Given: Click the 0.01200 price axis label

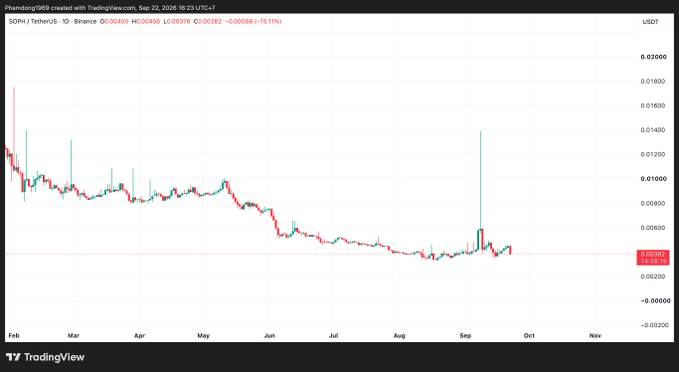Looking at the screenshot, I should (x=653, y=155).
